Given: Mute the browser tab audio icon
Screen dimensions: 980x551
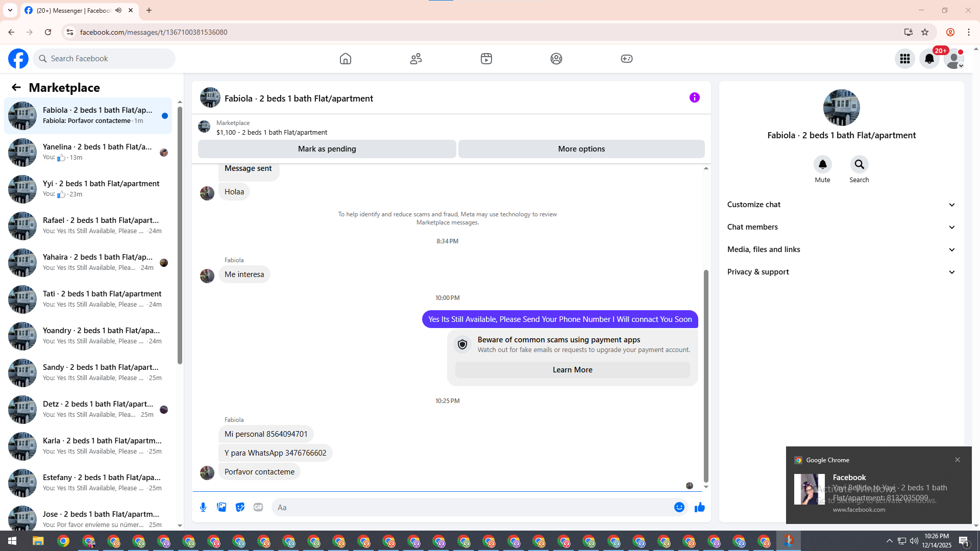Looking at the screenshot, I should (118, 10).
